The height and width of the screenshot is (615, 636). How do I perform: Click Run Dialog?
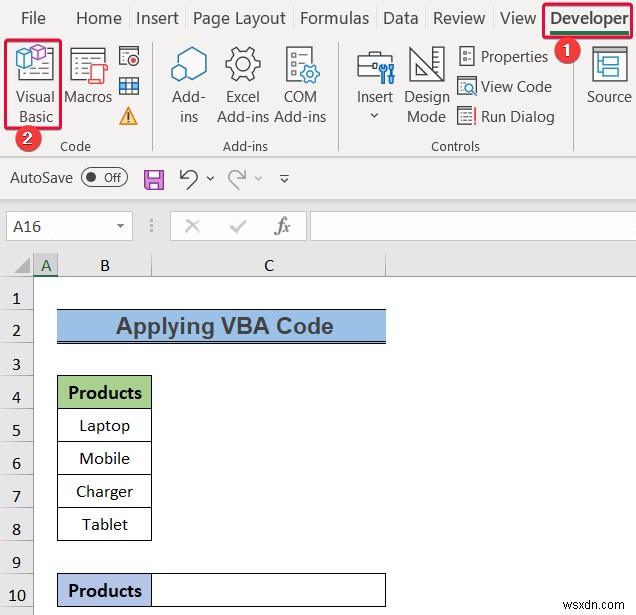[x=506, y=116]
